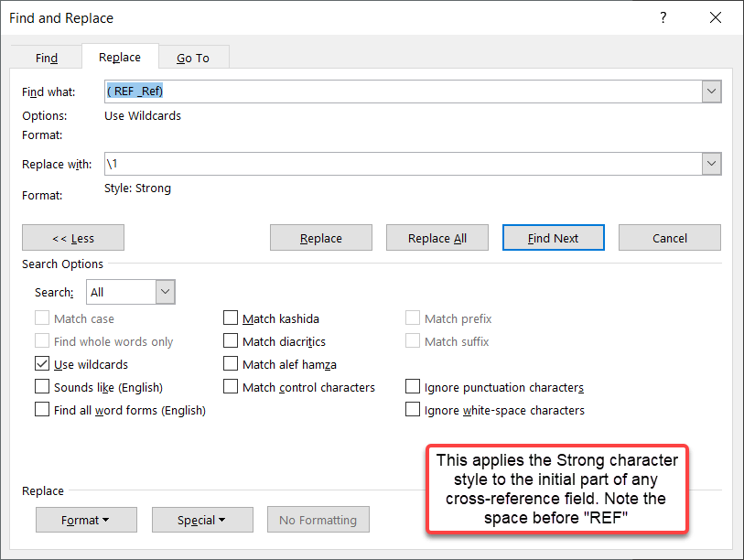The width and height of the screenshot is (744, 560).
Task: Click the Replace with text field
Action: pyautogui.click(x=403, y=164)
